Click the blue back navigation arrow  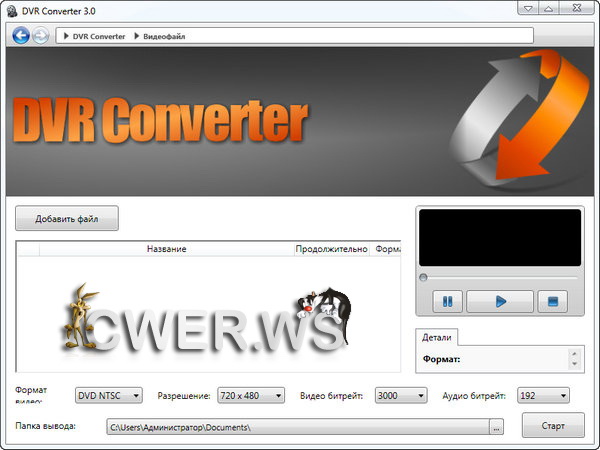(20, 36)
